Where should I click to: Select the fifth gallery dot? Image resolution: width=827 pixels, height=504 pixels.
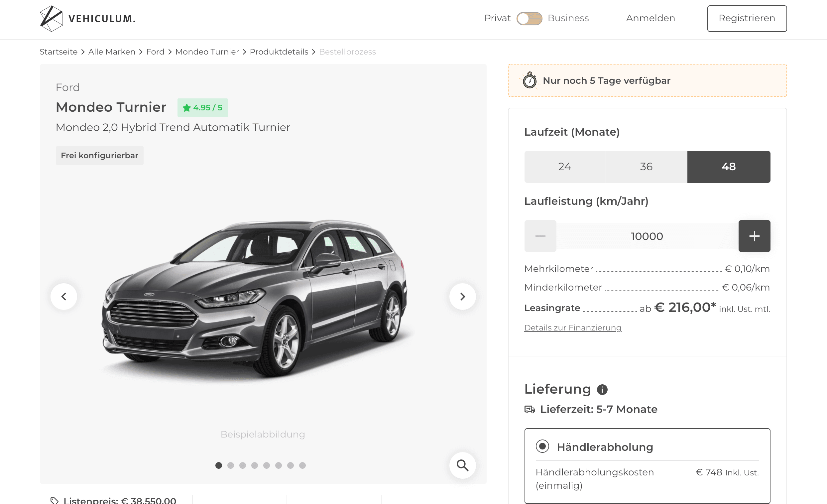tap(267, 465)
